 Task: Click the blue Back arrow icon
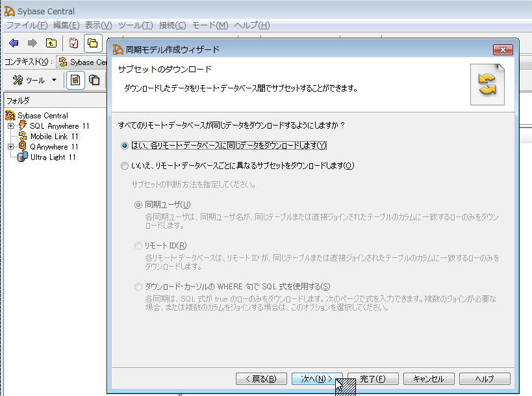(14, 44)
